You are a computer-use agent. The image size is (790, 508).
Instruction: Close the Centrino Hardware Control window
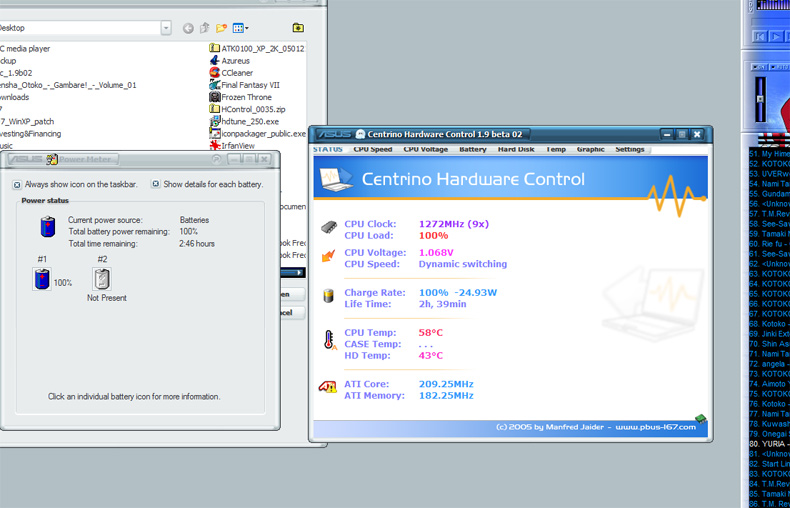[x=697, y=135]
